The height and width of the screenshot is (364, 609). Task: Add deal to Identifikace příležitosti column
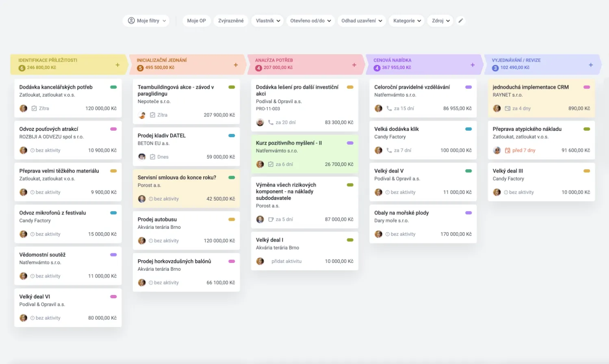pos(117,65)
